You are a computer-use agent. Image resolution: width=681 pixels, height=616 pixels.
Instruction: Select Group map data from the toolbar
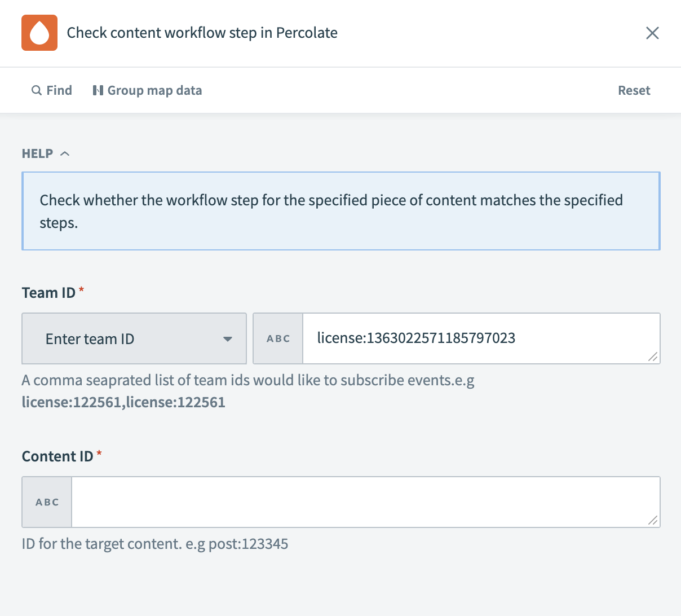pos(147,90)
